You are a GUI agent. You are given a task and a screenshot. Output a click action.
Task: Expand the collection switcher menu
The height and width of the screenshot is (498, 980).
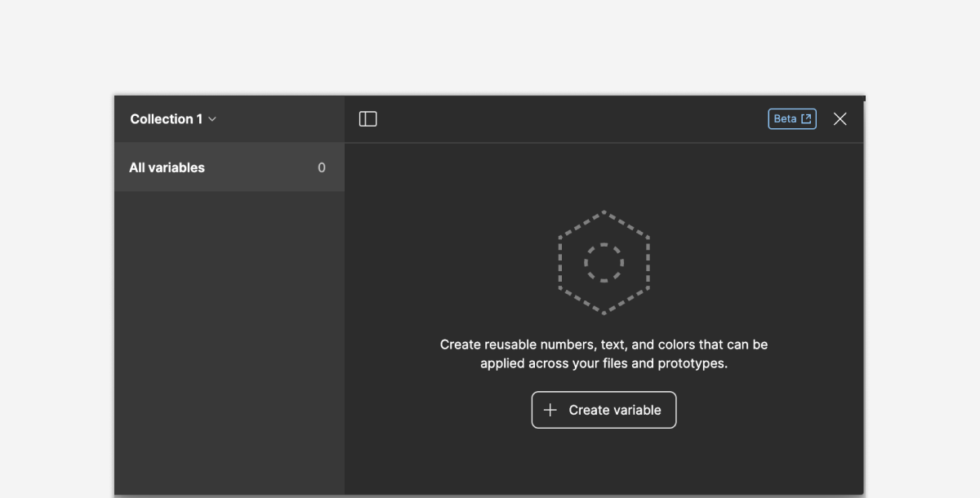172,118
